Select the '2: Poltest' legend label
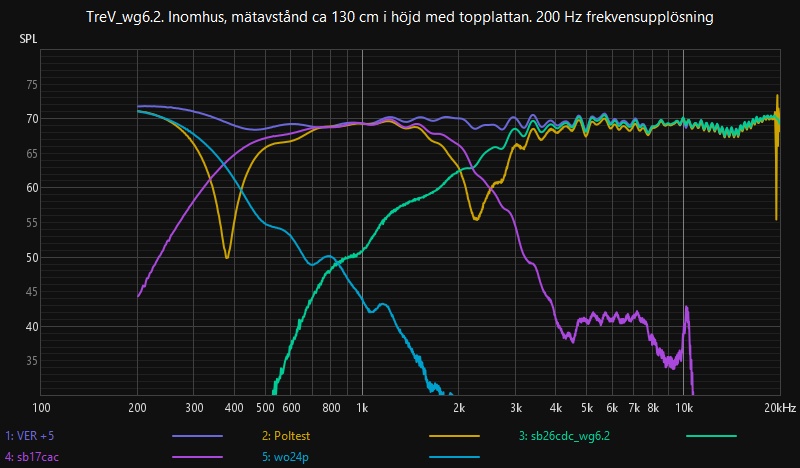The width and height of the screenshot is (800, 468). pos(288,437)
